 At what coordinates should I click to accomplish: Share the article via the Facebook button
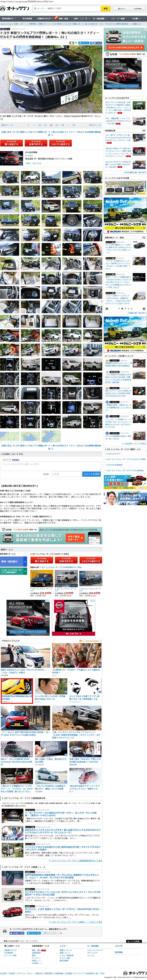97,43
